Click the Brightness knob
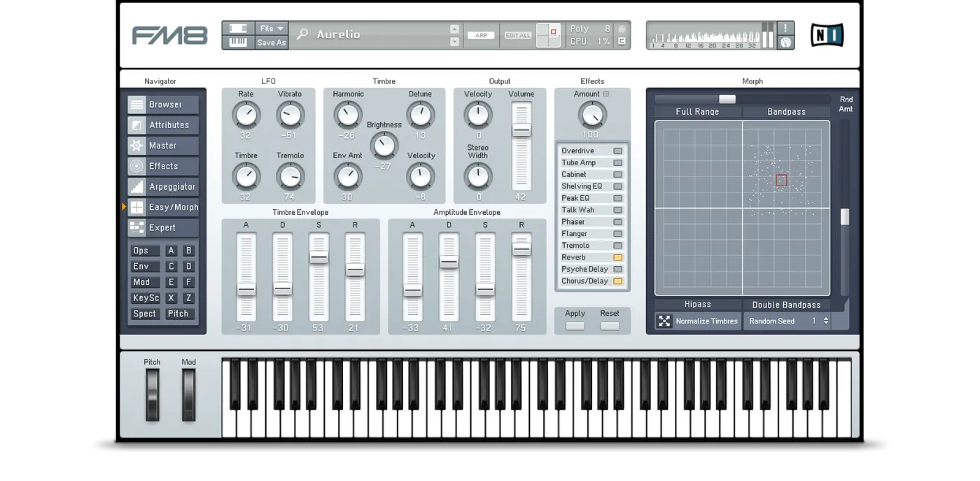 coord(384,146)
